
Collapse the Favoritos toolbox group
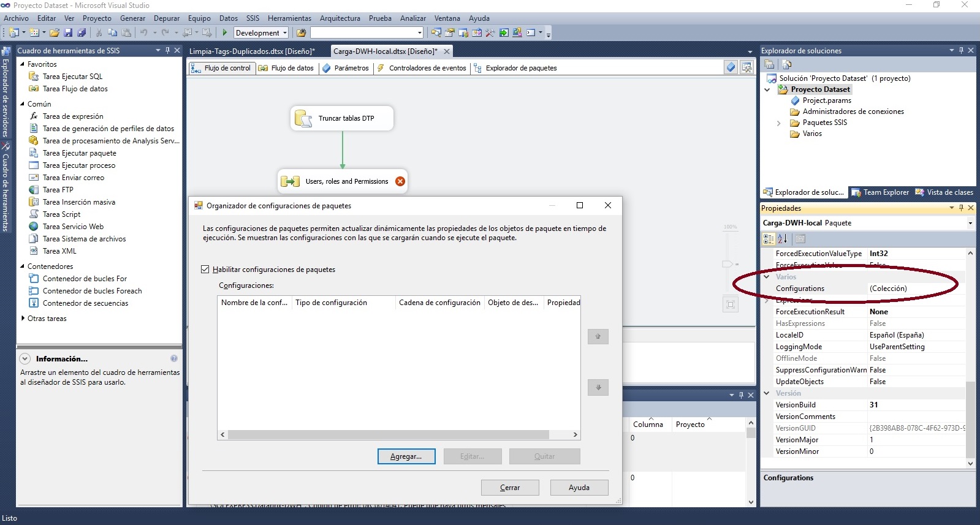click(x=23, y=64)
